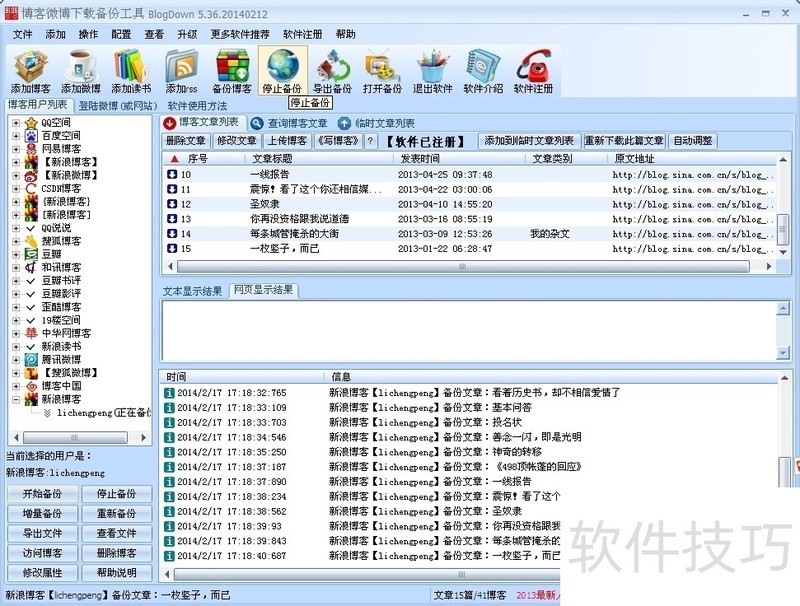Start backup with 备份博客 toolbar icon

pyautogui.click(x=232, y=70)
